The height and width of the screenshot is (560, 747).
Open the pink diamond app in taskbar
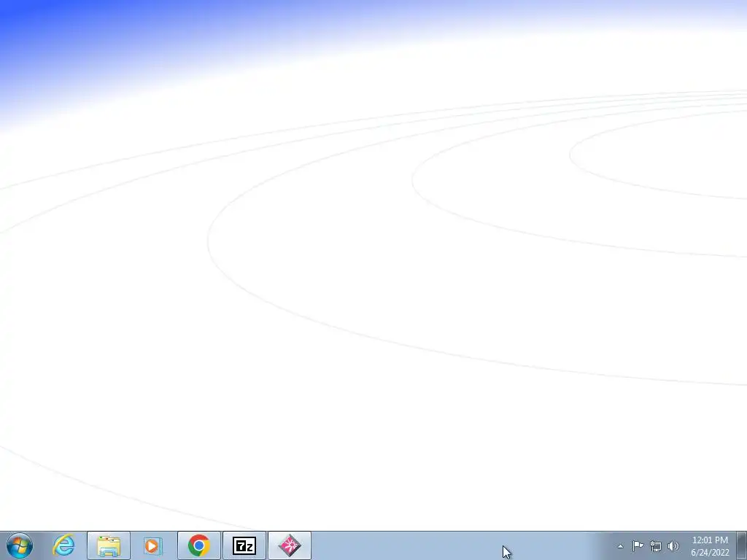(x=290, y=545)
